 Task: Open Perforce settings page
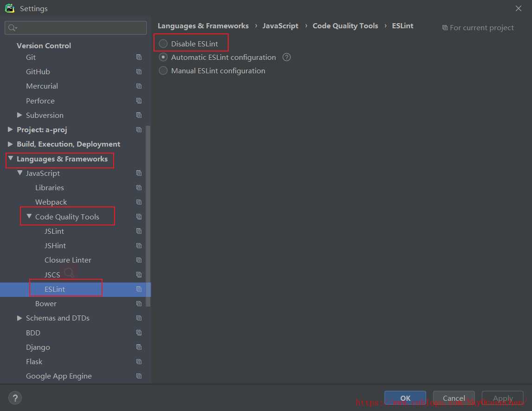click(x=40, y=101)
